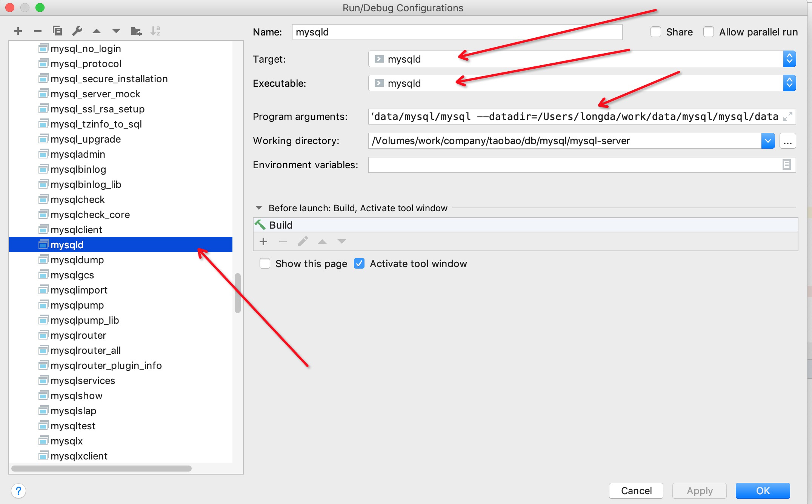Click the horizontal scrollbar under configuration list
Screen dimensions: 812x504
coord(101,469)
